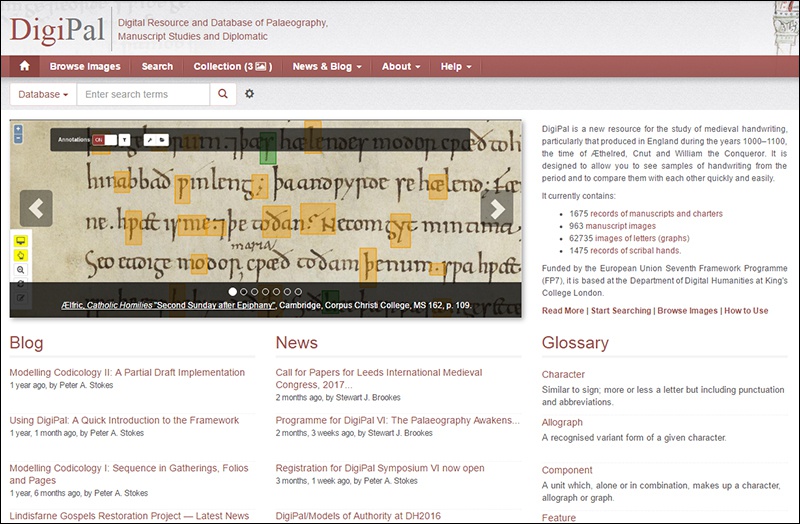This screenshot has width=800, height=524.
Task: Open the Read More link
Action: pyautogui.click(x=563, y=311)
